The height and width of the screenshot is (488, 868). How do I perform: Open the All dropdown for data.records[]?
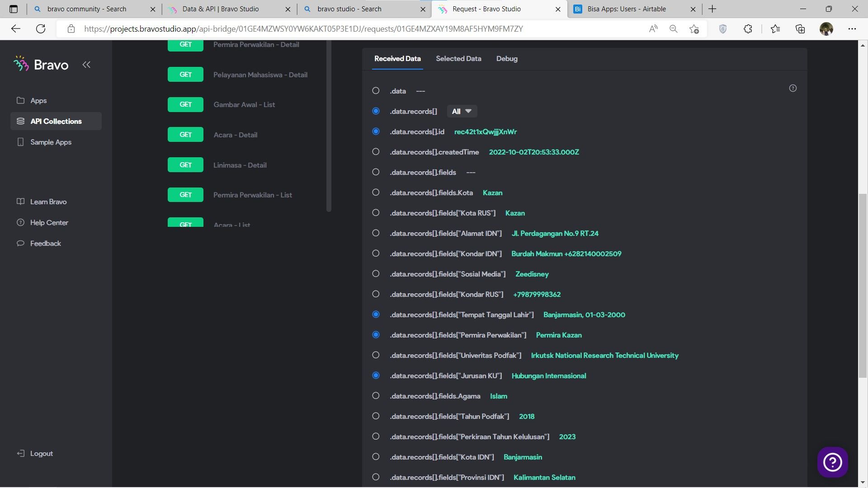tap(462, 111)
